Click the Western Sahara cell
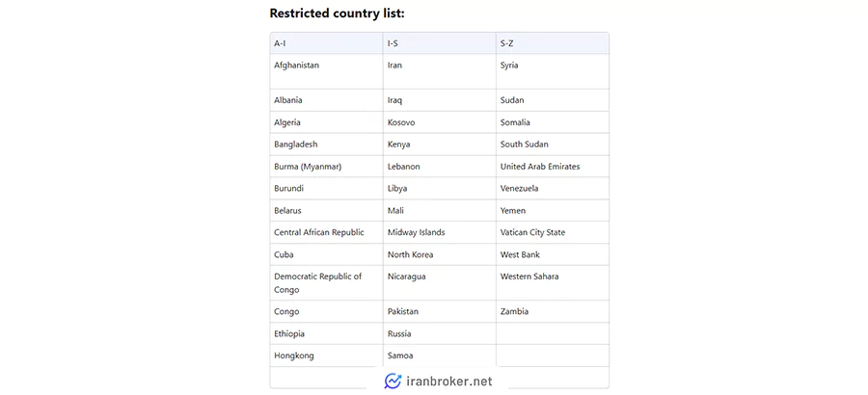This screenshot has height=395, width=868. (x=553, y=283)
